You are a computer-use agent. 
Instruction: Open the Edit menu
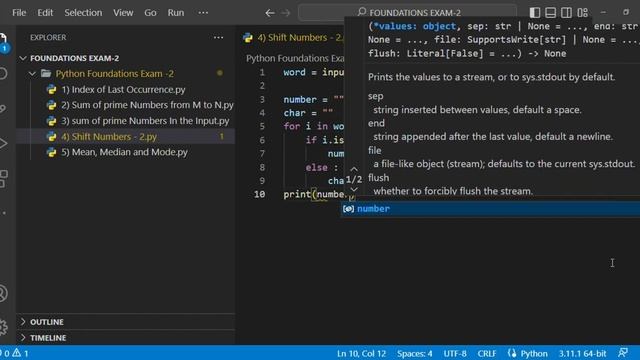[45, 13]
